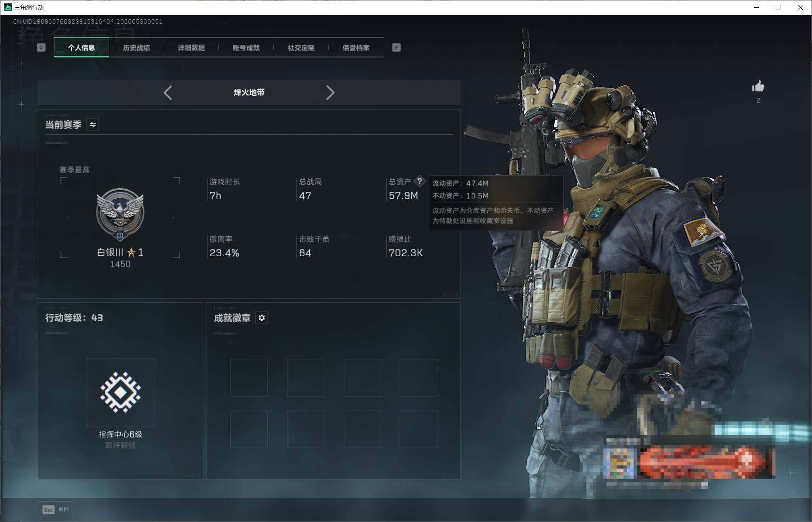Click the 击败干员 value 64
This screenshot has width=812, height=522.
(305, 253)
